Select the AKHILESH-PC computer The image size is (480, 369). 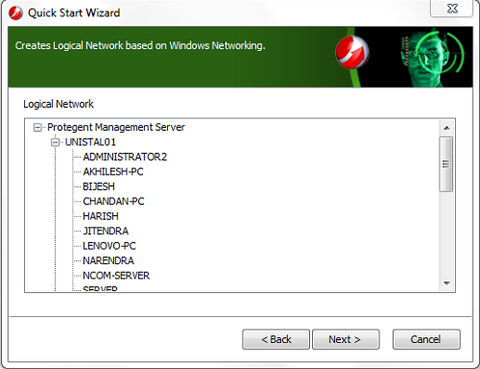(113, 172)
